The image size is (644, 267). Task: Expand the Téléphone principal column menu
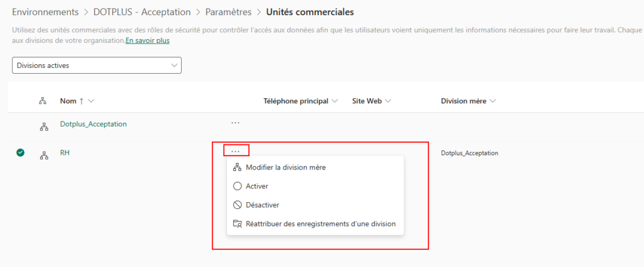tap(334, 101)
